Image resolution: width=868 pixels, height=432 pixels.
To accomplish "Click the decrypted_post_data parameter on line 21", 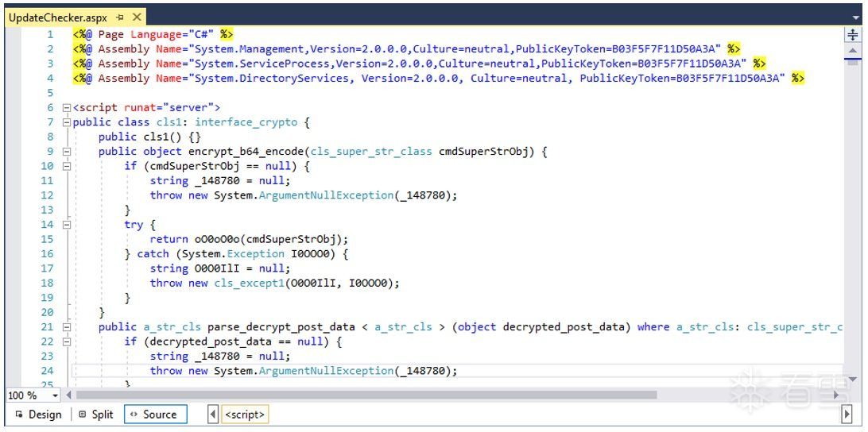I will click(564, 327).
